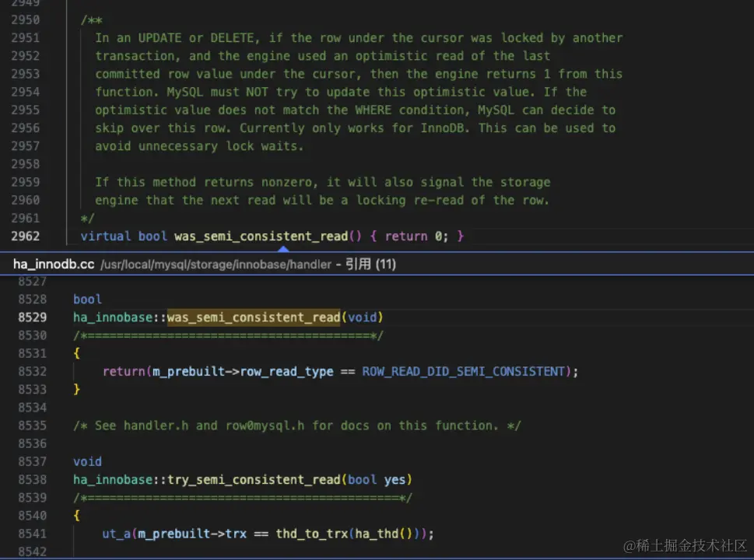754x560 pixels.
Task: Click the ha_innodb.cc file name in peek header
Action: coord(54,264)
